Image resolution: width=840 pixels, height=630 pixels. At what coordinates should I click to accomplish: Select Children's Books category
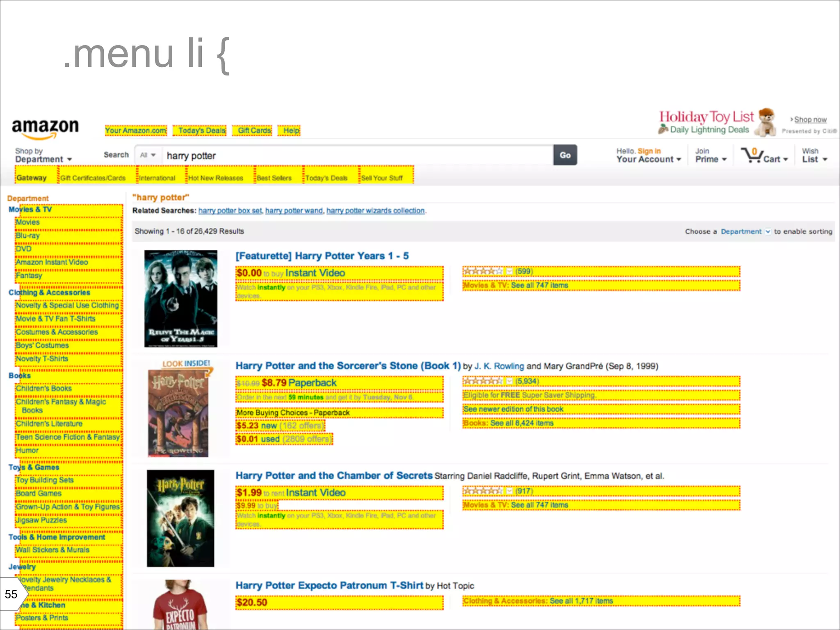(x=43, y=388)
